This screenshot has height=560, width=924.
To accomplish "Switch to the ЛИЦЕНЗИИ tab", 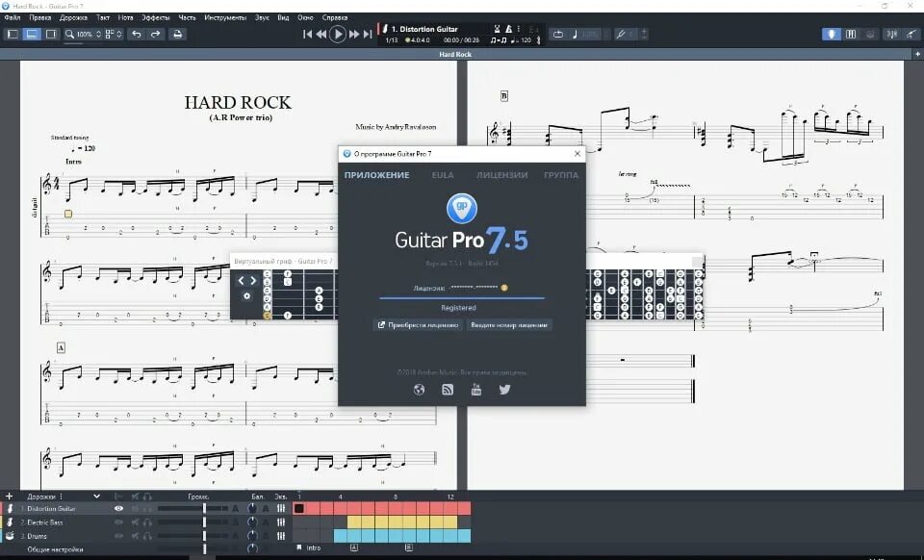I will pos(502,175).
